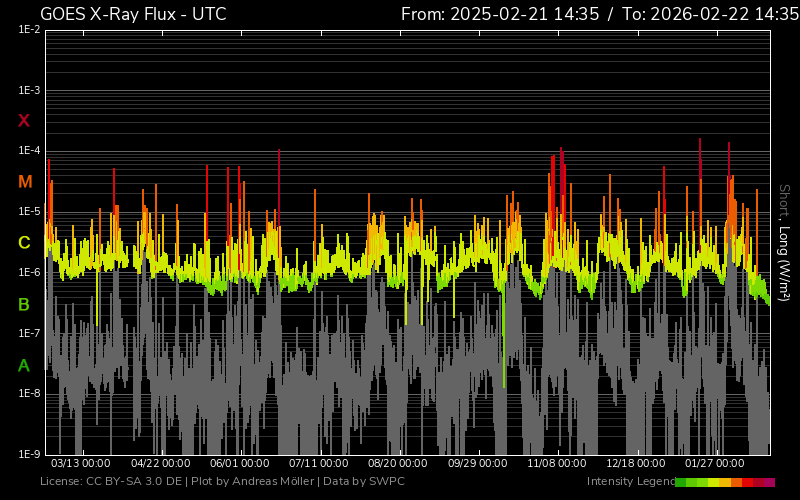Click the red X flare class label
This screenshot has width=800, height=500.
click(24, 121)
